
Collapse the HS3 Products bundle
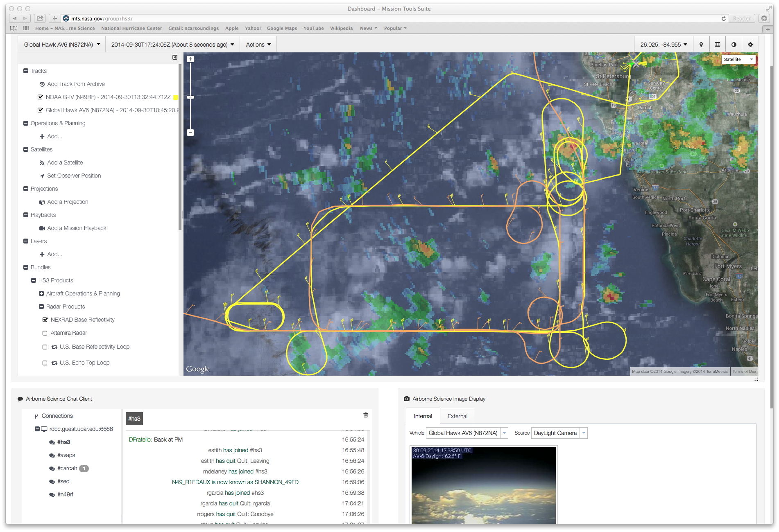pos(34,280)
